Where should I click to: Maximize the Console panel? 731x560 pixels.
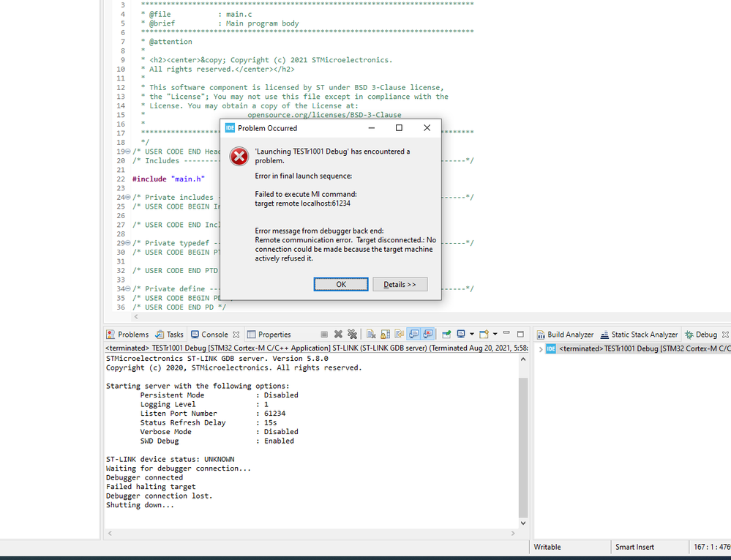click(x=520, y=334)
